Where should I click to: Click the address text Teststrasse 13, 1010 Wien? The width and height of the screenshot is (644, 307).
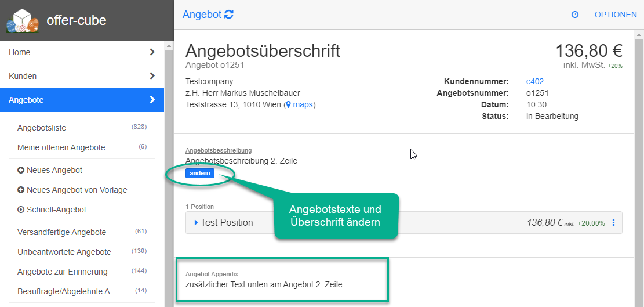point(234,105)
